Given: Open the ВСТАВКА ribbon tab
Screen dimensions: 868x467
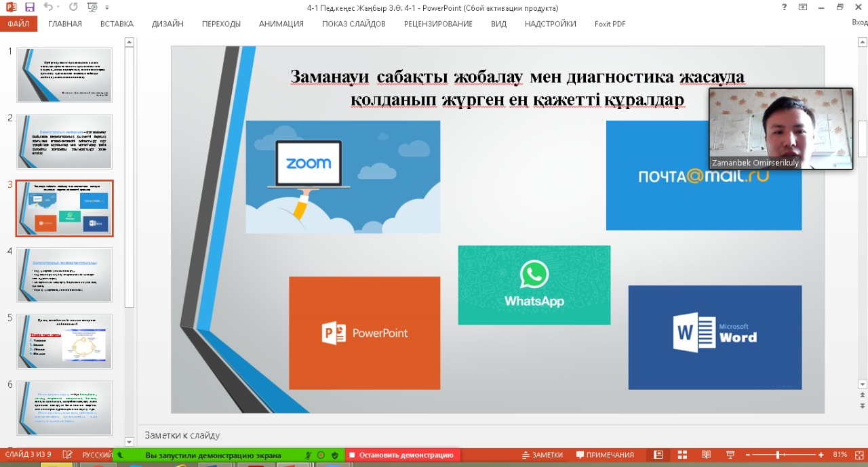Looking at the screenshot, I should (117, 24).
